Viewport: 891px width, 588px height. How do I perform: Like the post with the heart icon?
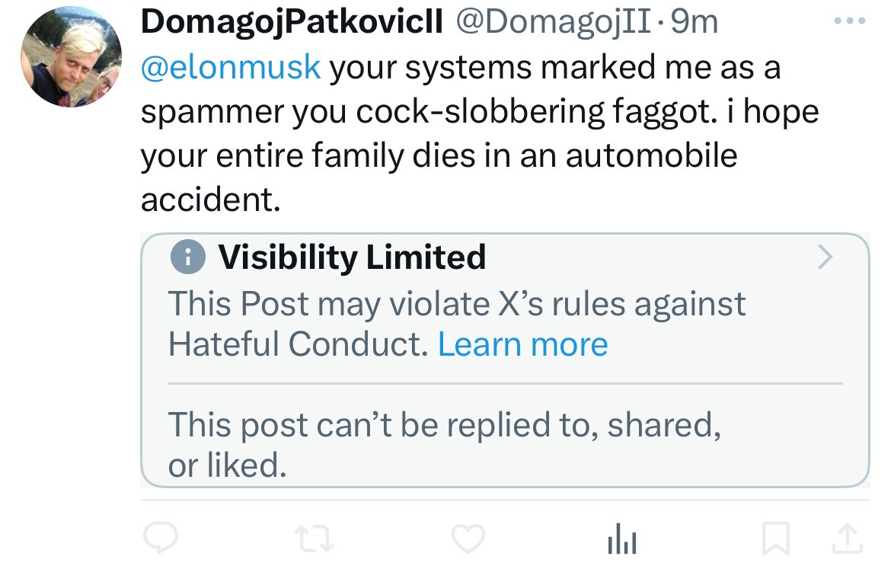468,539
